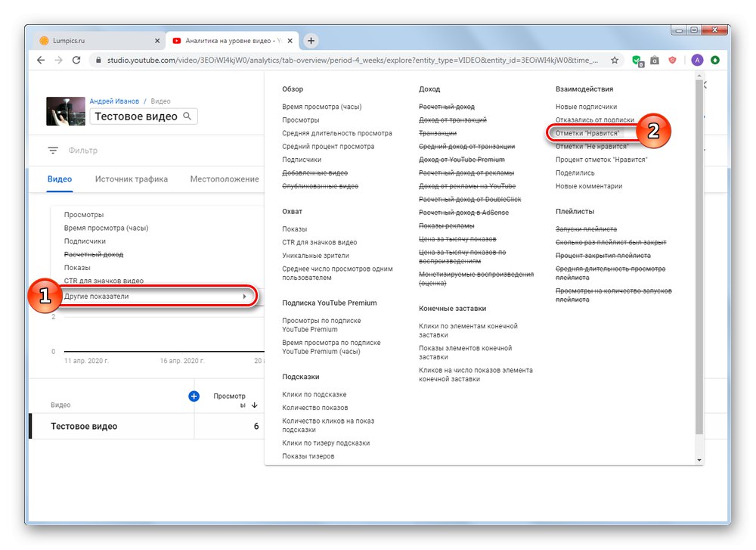Select Показы тизеров metric
The height and width of the screenshot is (550, 756).
point(308,456)
